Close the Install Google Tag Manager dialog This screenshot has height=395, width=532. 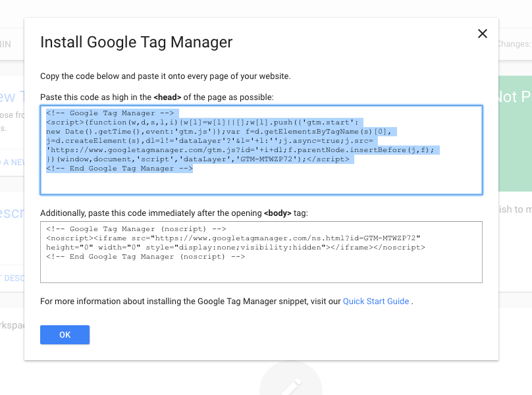[x=483, y=34]
